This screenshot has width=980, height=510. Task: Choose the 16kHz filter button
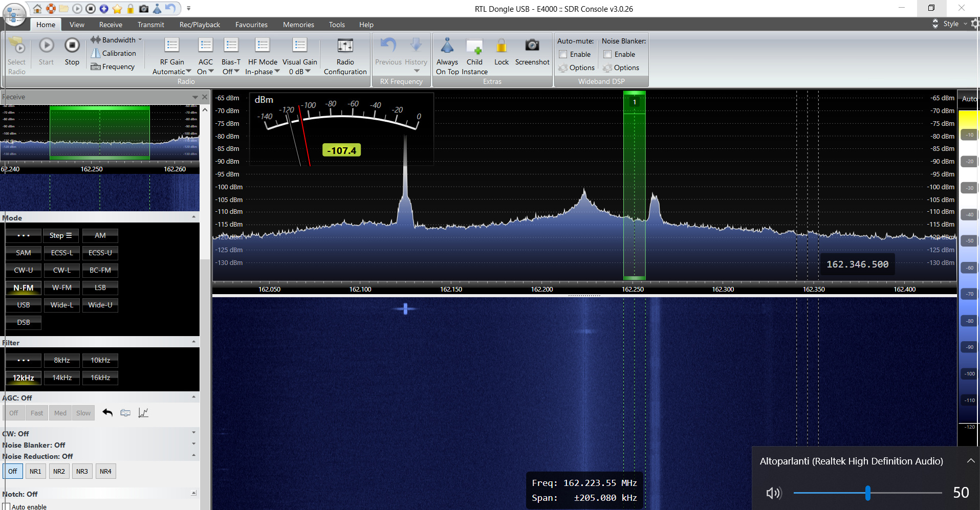[x=100, y=378]
